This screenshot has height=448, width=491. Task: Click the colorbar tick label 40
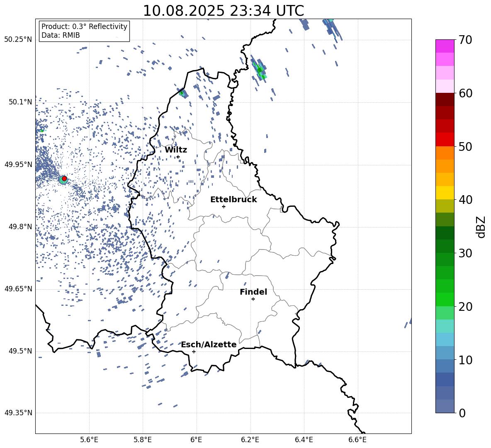[465, 200]
